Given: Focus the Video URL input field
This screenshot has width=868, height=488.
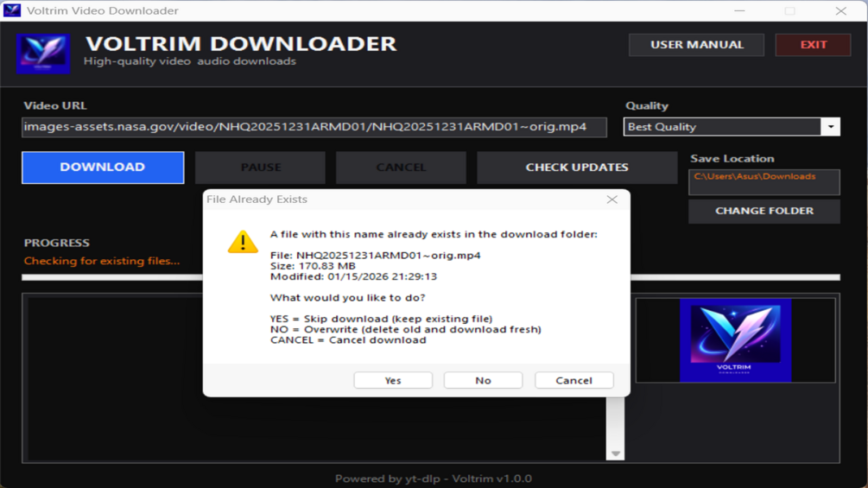Looking at the screenshot, I should (314, 127).
